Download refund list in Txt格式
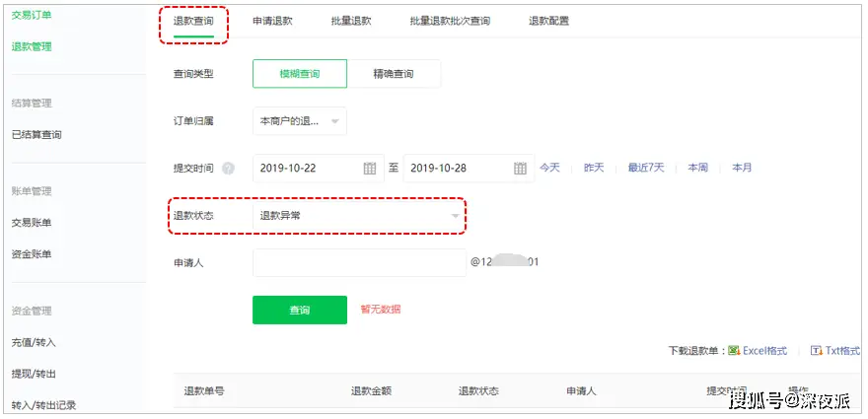 842,351
